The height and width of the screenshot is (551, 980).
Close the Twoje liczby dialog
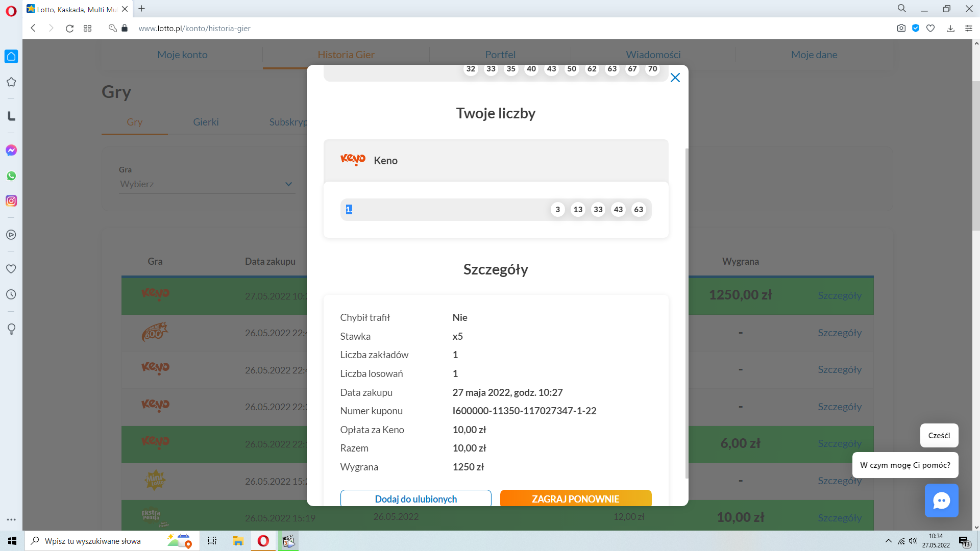[x=675, y=78]
